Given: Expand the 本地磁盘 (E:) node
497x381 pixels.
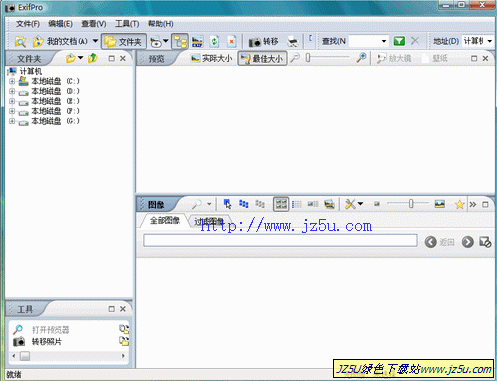Looking at the screenshot, I should (x=12, y=101).
